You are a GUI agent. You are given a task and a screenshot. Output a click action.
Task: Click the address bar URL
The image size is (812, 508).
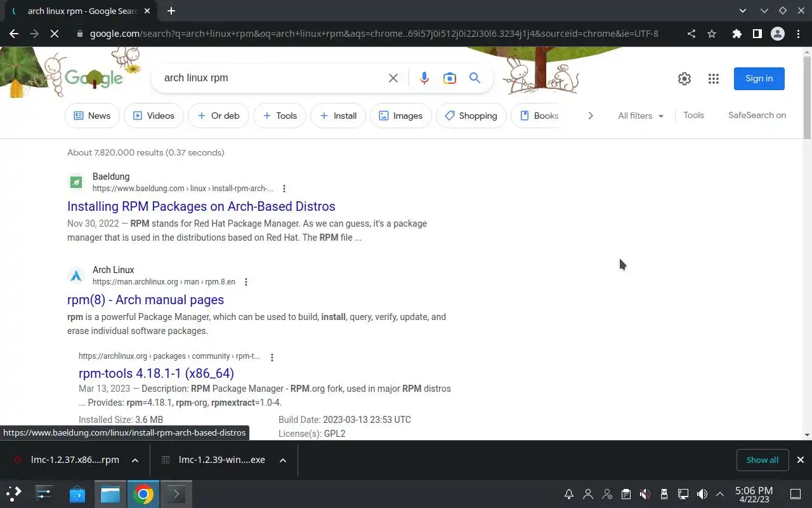(374, 34)
